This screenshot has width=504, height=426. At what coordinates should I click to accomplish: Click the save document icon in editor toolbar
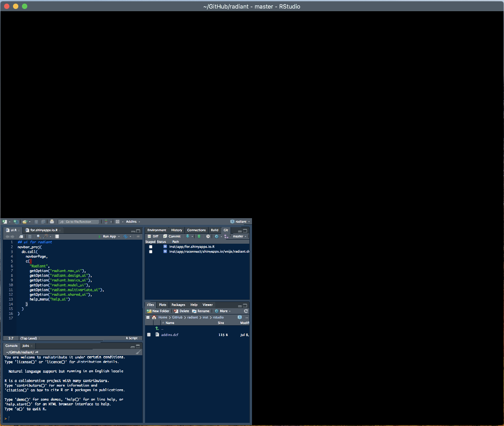point(30,237)
